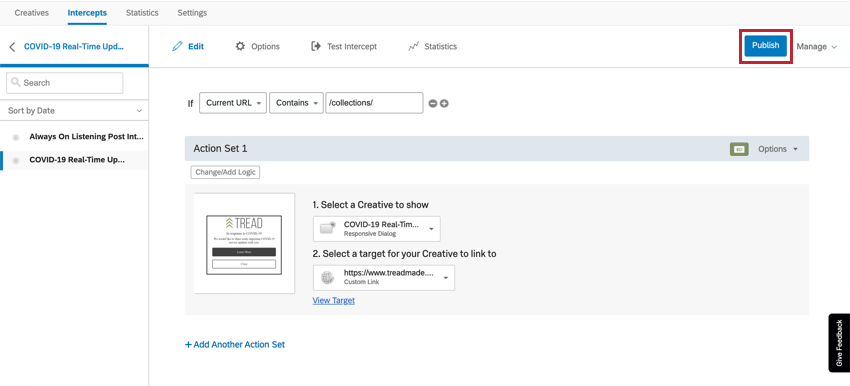This screenshot has height=386, width=850.
Task: Open the Custom Link target dropdown
Action: (x=384, y=278)
